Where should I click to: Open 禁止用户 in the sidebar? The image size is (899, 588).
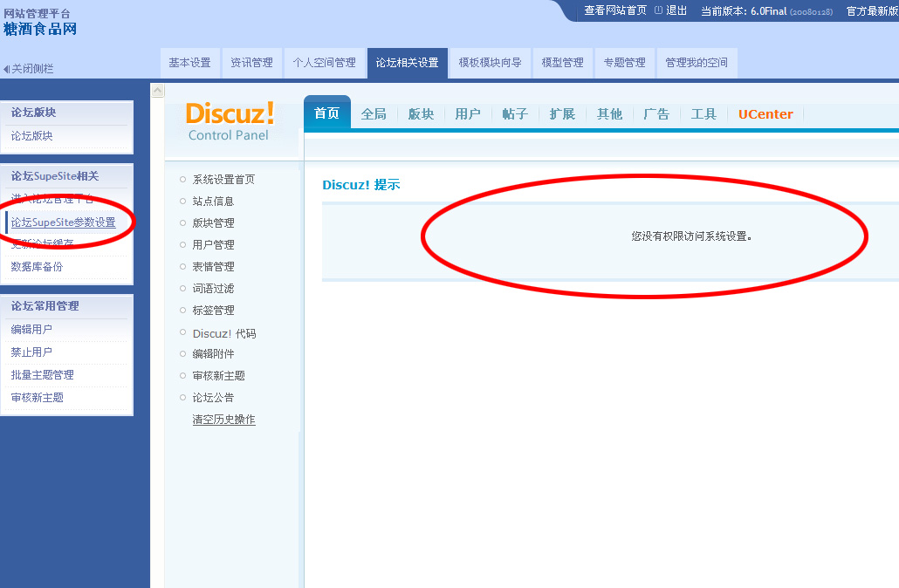[x=31, y=352]
